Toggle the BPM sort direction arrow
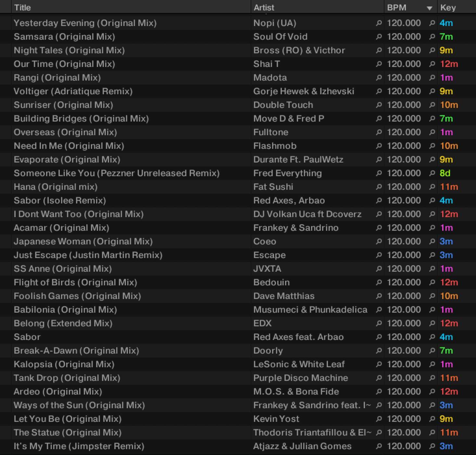Image resolution: width=476 pixels, height=455 pixels. tap(429, 8)
